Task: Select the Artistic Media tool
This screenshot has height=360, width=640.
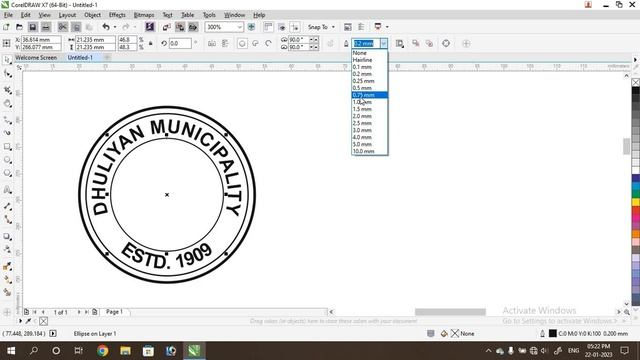Action: click(x=7, y=133)
